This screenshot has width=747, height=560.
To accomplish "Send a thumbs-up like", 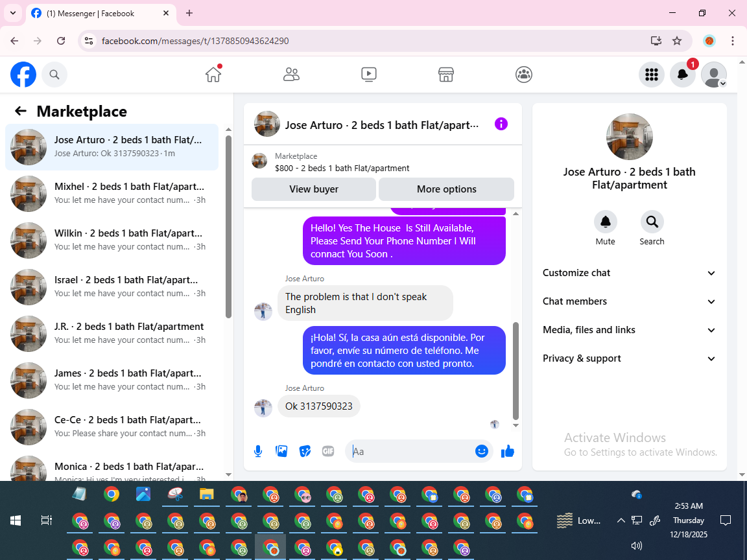I will point(508,451).
